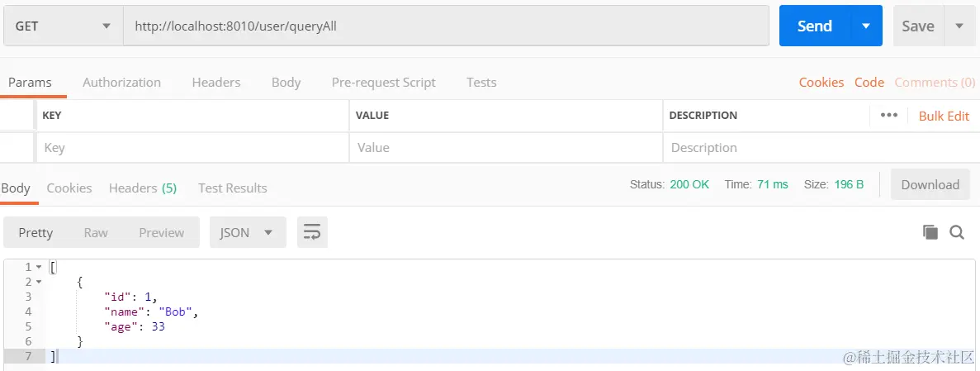Open search in response body
This screenshot has width=980, height=371.
click(957, 232)
